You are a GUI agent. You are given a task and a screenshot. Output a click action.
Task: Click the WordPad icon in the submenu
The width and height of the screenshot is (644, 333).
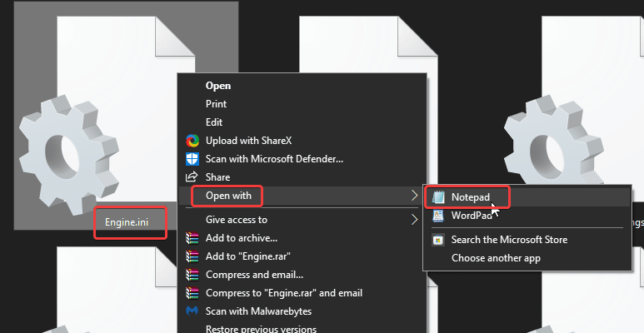click(438, 215)
